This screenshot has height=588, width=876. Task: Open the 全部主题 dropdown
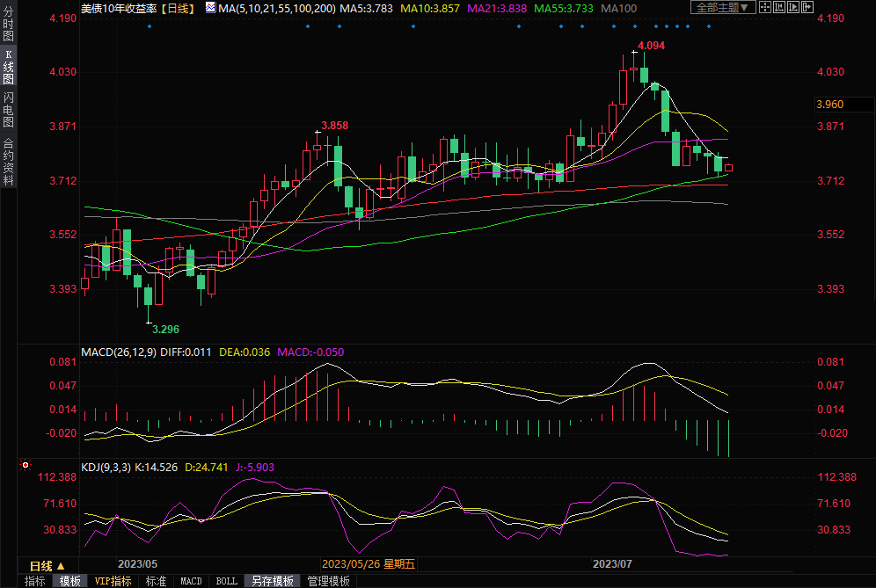point(723,8)
